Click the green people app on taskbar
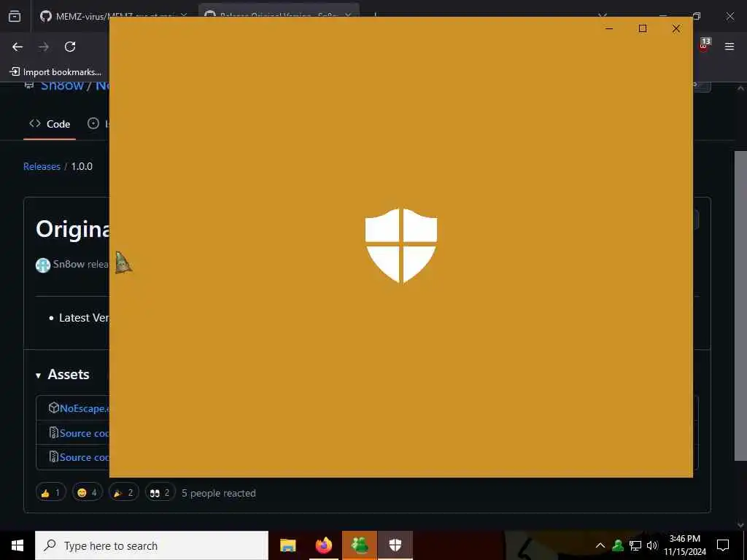The width and height of the screenshot is (747, 560). (x=360, y=545)
